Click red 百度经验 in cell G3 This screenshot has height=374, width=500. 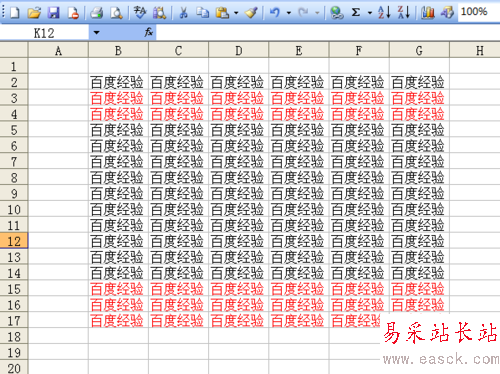tap(418, 98)
